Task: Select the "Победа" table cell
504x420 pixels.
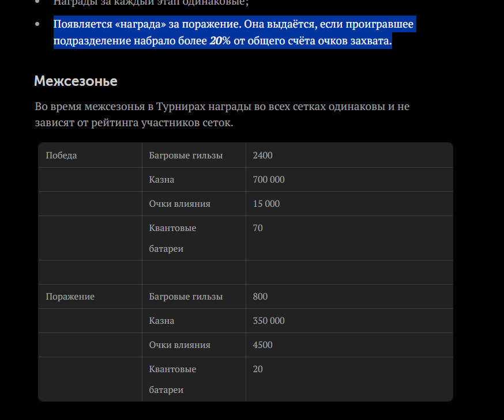Action: tap(61, 156)
